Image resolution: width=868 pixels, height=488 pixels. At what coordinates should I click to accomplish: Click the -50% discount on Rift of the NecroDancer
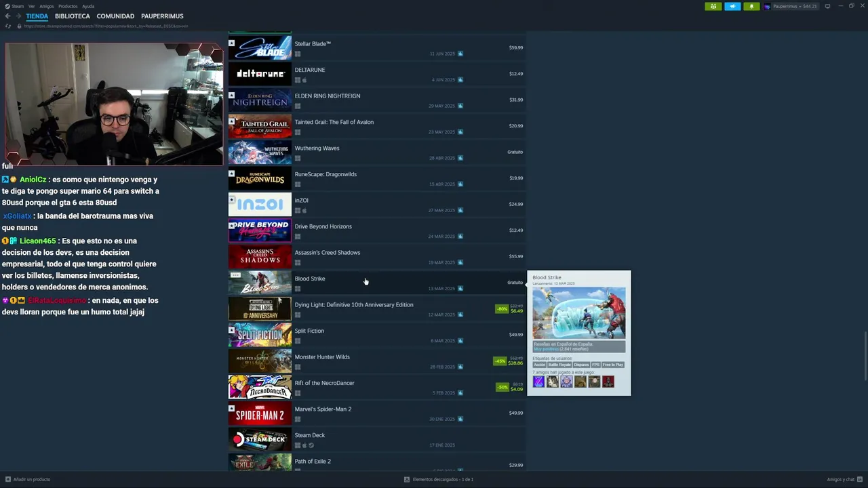coord(502,387)
